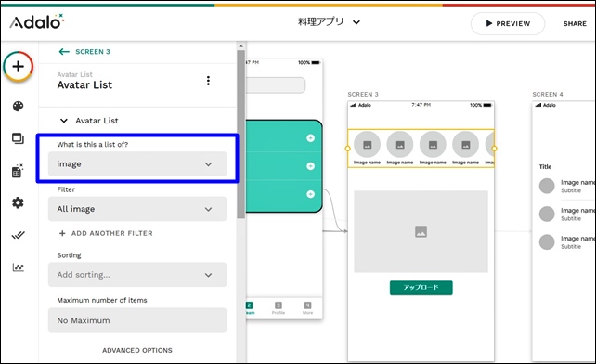
Task: Open ADVANCED OPTIONS
Action: point(137,350)
